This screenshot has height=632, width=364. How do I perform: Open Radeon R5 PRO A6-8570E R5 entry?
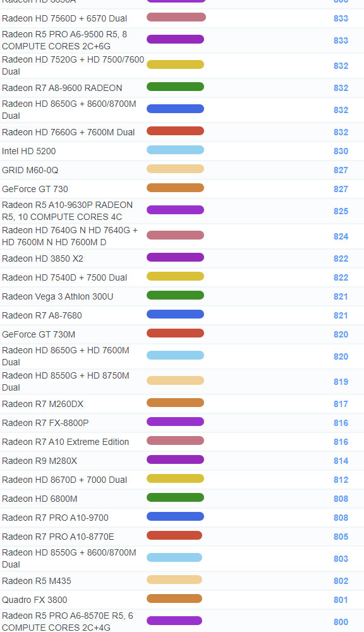tap(68, 621)
